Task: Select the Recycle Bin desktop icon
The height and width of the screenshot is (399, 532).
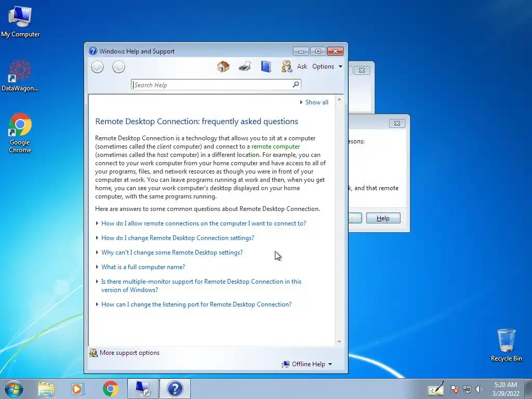Action: point(506,345)
